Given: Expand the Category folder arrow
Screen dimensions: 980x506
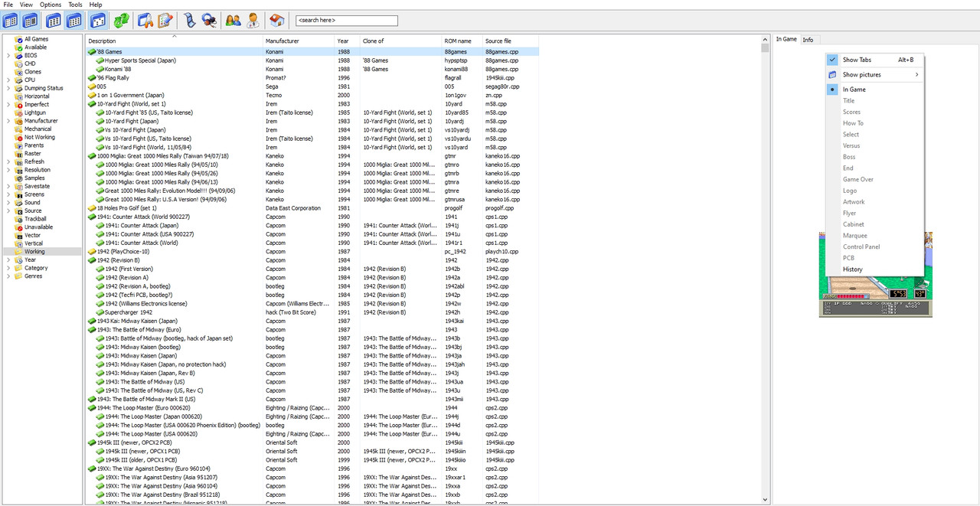Looking at the screenshot, I should point(8,268).
